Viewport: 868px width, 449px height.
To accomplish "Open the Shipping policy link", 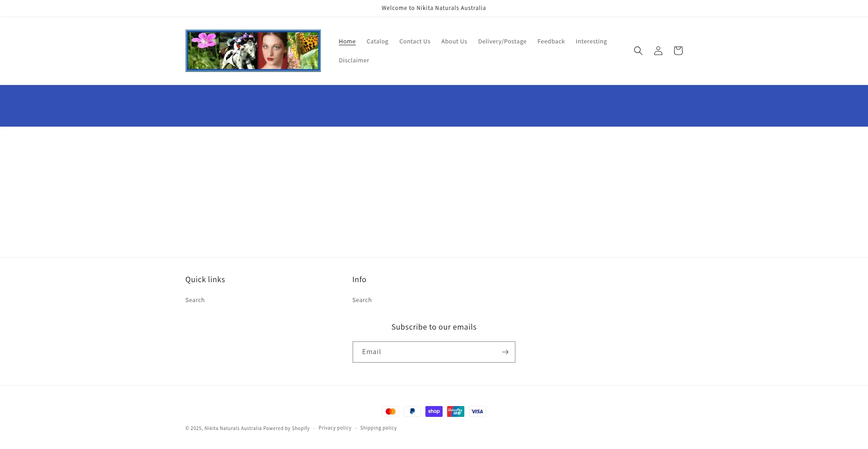I will (x=378, y=428).
